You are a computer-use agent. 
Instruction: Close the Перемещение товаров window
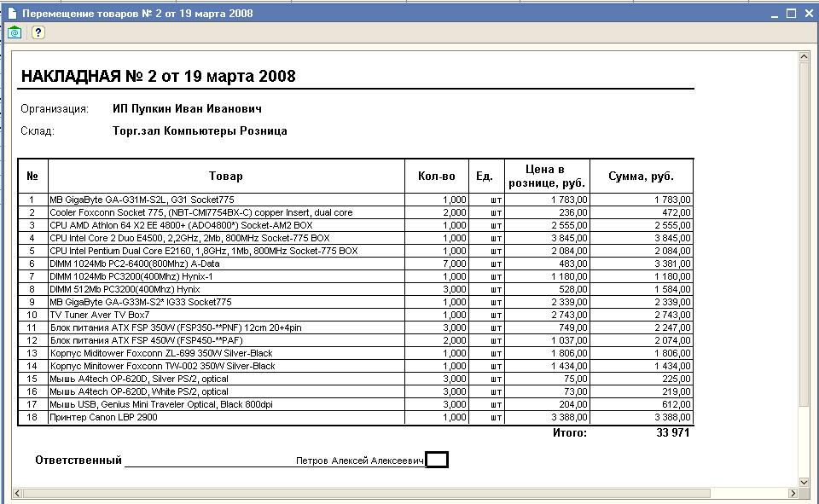tap(809, 14)
